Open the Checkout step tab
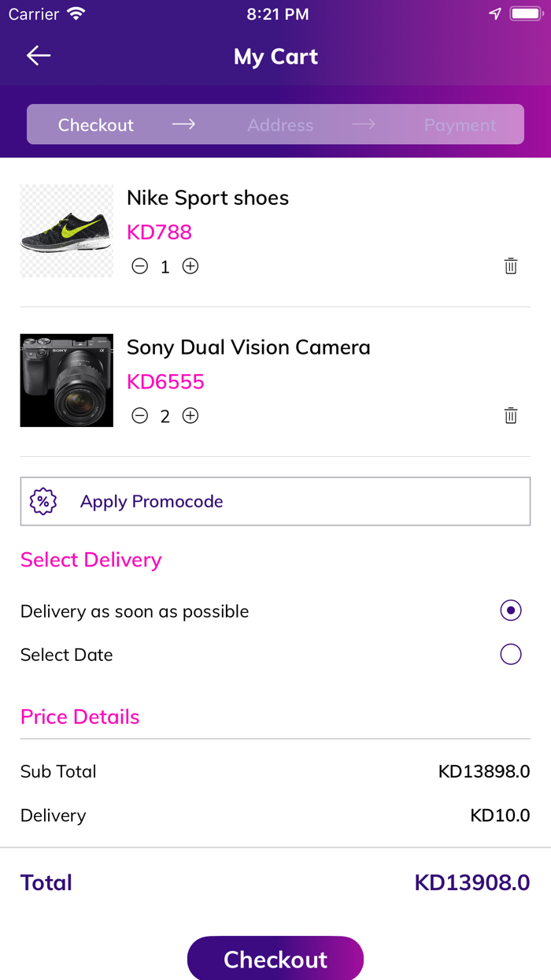The width and height of the screenshot is (551, 980). (x=96, y=125)
